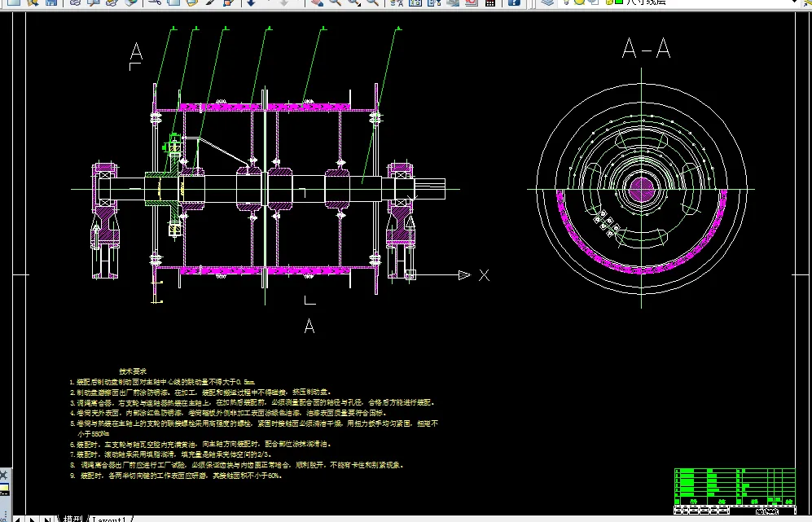Screen dimensions: 812x522
Task: Open the Layer Properties Manager icon
Action: click(547, 2)
